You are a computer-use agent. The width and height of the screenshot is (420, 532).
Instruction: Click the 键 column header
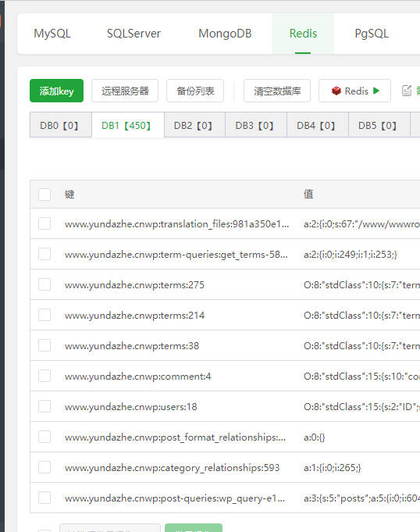69,195
